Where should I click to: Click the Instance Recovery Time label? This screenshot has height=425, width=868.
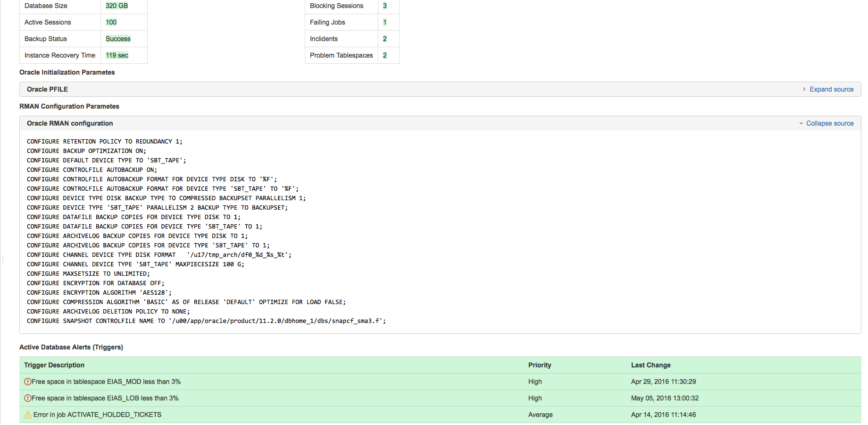[60, 55]
